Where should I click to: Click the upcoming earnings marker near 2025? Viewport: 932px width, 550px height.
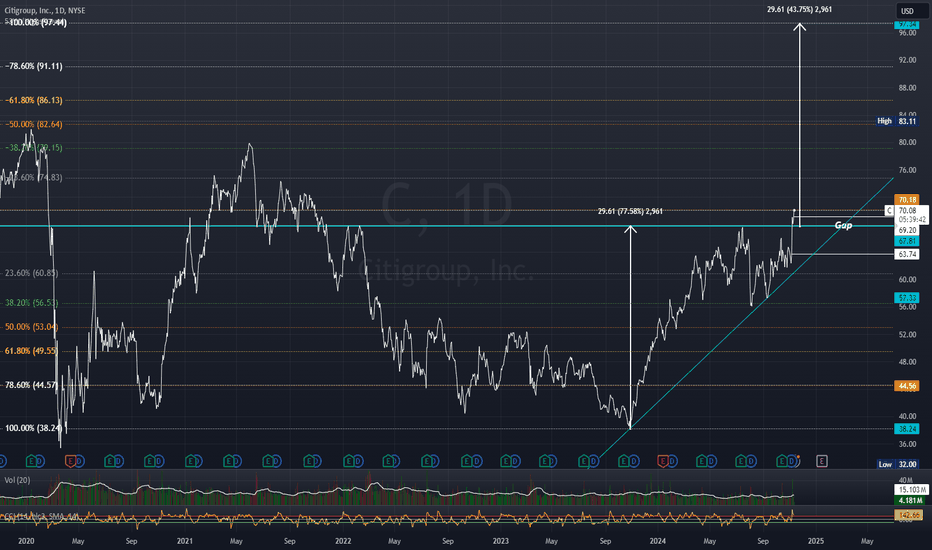(821, 461)
